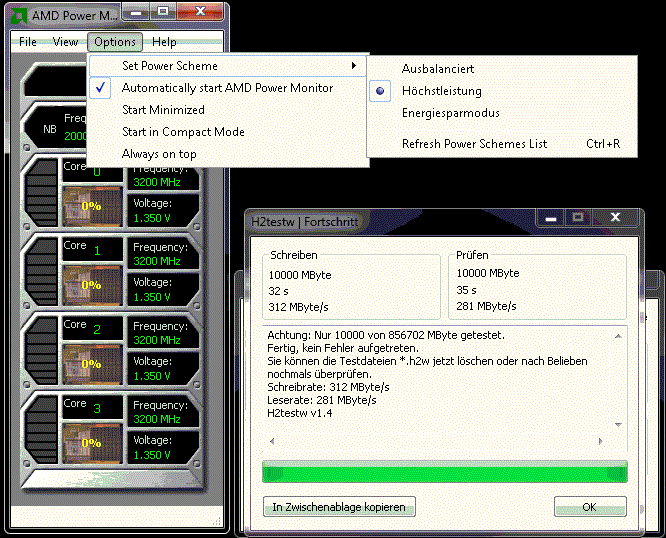Click 'Schreibrate: 312 MByte/s' log line
Screen dimensions: 666x538
point(328,387)
